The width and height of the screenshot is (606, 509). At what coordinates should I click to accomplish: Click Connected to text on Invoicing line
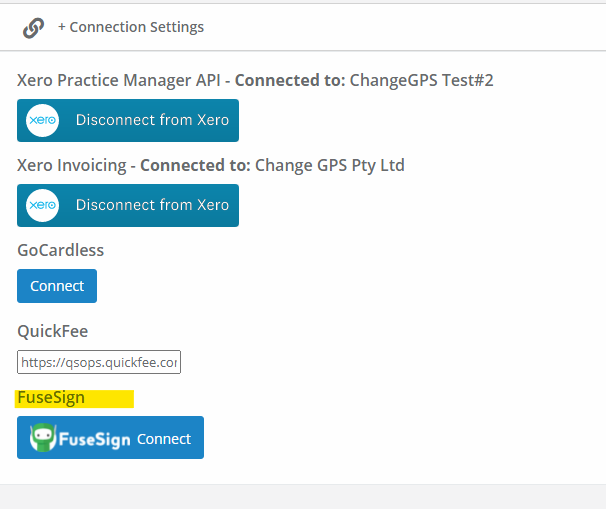tap(196, 165)
